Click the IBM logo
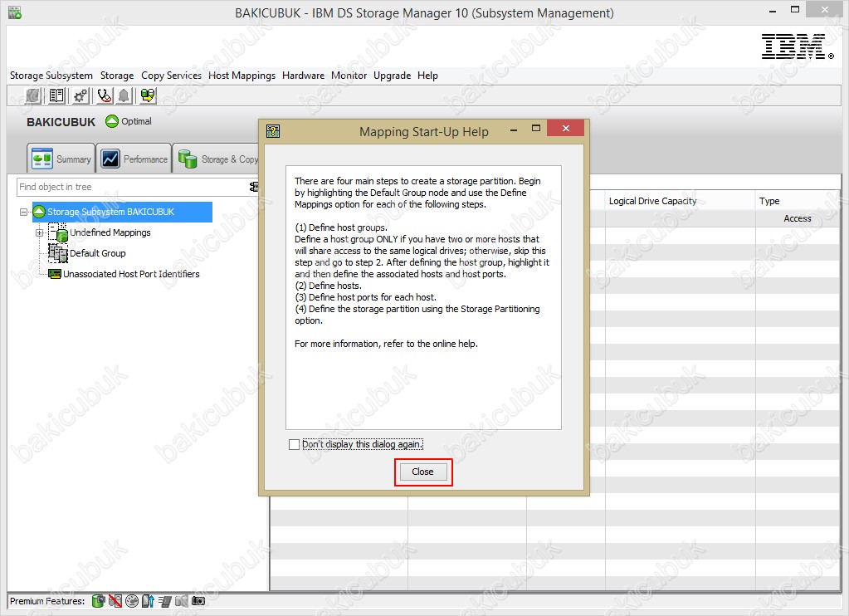 pos(798,46)
